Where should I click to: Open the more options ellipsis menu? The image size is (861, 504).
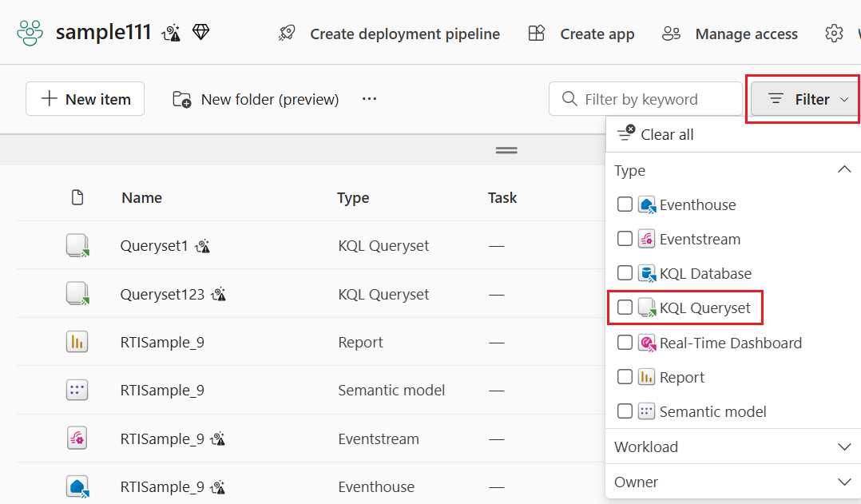click(x=370, y=99)
